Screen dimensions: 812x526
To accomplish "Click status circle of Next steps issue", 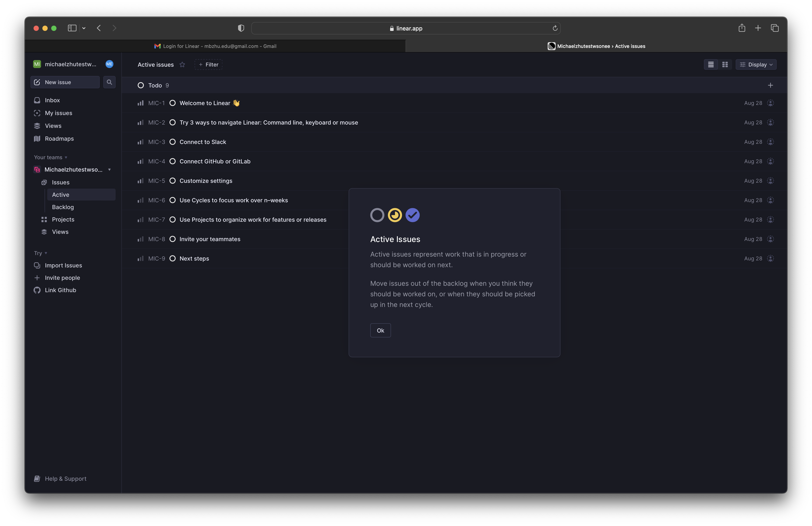I will click(x=173, y=258).
